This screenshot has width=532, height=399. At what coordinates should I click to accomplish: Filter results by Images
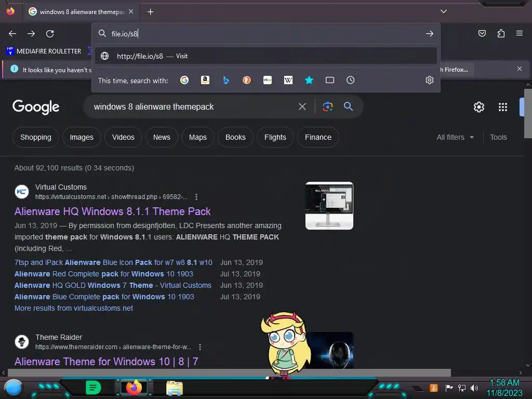coord(82,137)
